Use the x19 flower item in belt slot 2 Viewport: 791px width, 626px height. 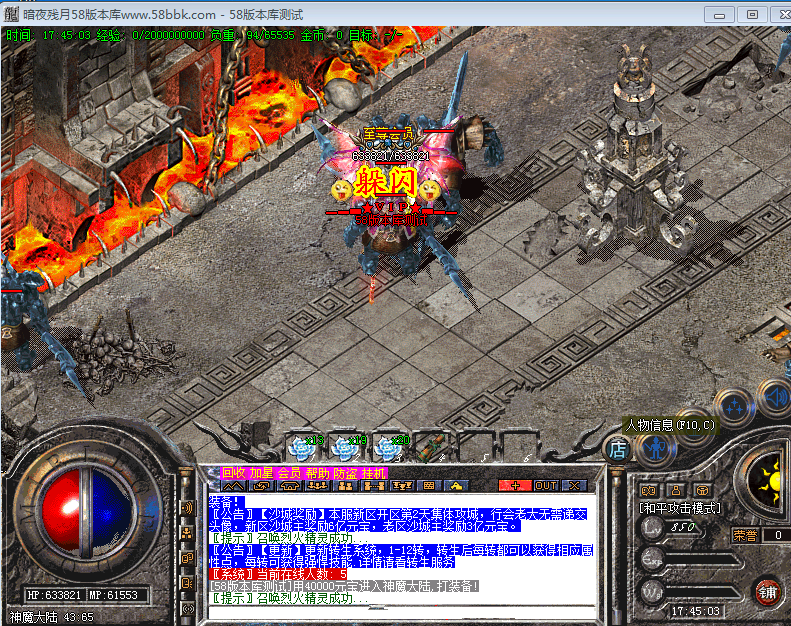[x=346, y=447]
